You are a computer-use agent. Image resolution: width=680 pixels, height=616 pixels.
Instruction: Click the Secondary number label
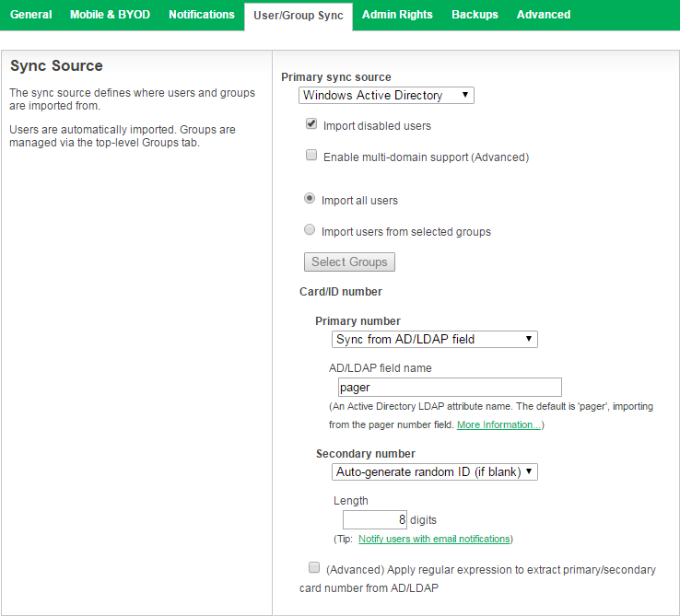click(x=365, y=454)
